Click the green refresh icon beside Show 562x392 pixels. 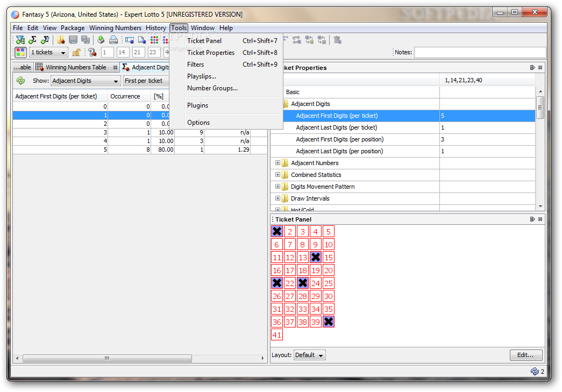pos(21,81)
